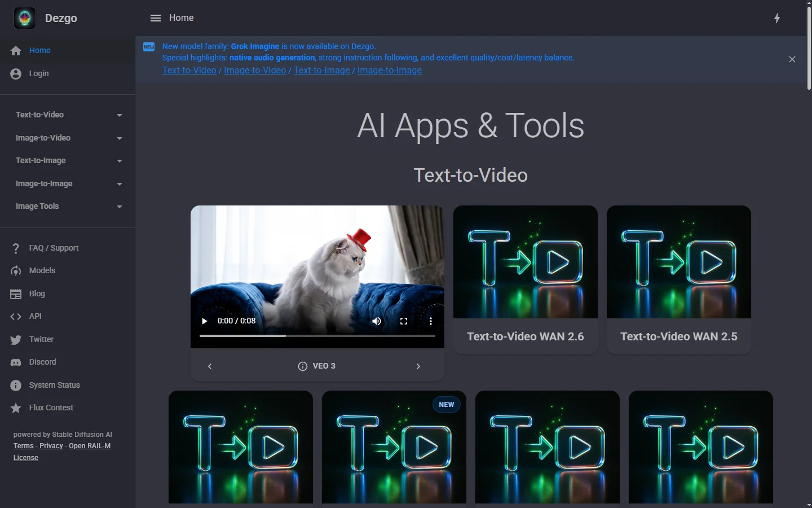Open the Text-to-Video WAN 2.6 card

526,280
